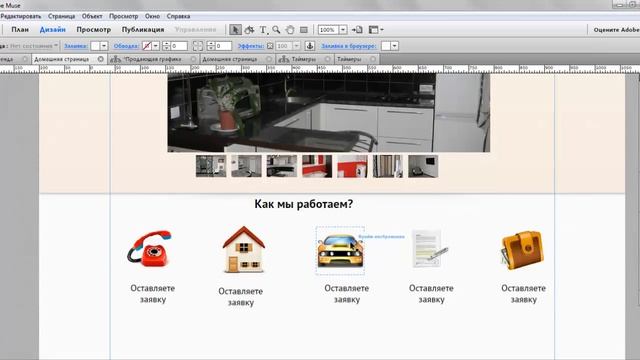The height and width of the screenshot is (360, 640).
Task: Click Оставляете заявку text under the wallet
Action: (x=524, y=294)
